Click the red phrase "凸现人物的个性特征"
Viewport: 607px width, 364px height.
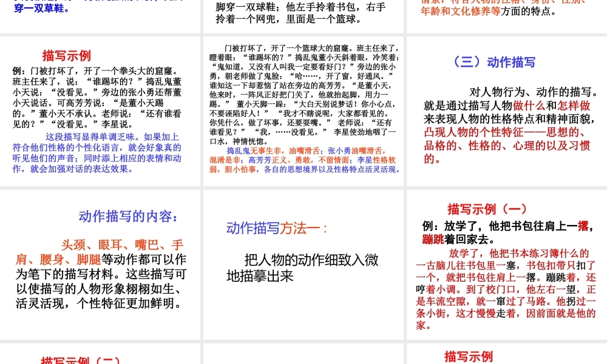pyautogui.click(x=473, y=132)
